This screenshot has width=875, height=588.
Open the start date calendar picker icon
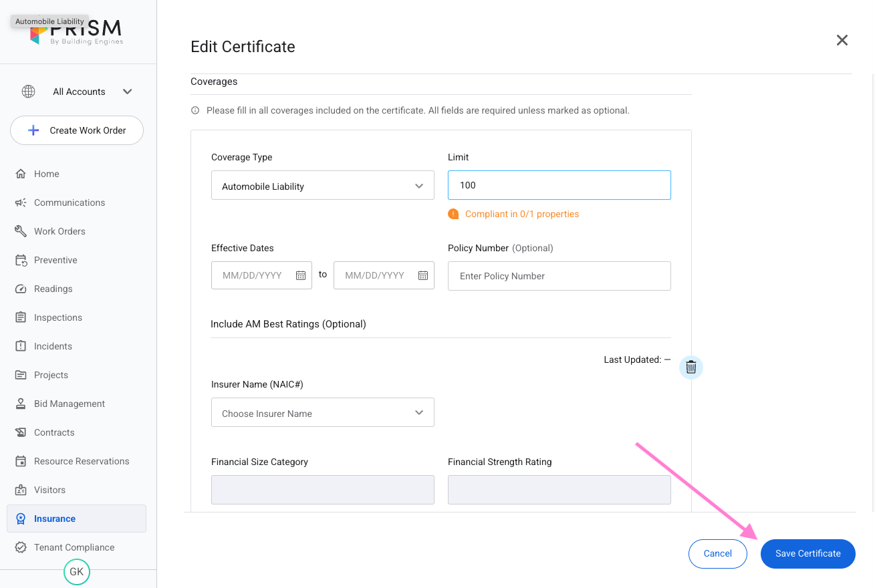[301, 275]
